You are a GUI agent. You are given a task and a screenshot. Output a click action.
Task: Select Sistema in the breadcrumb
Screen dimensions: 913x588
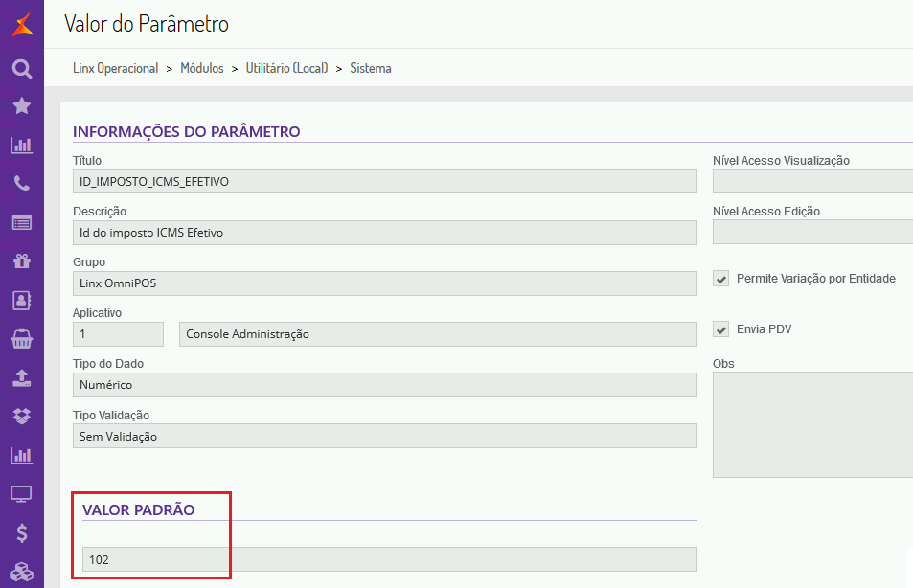point(371,68)
